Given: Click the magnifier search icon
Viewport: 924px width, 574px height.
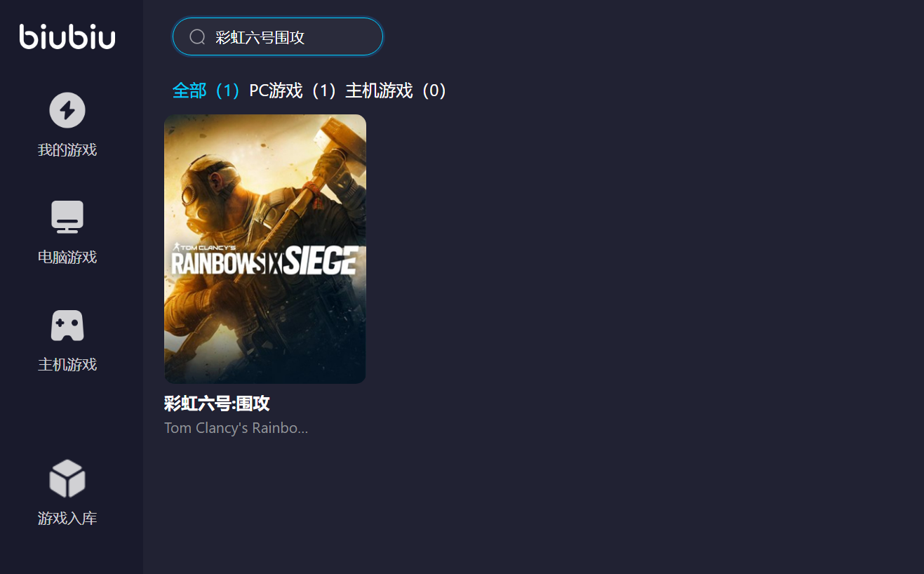Looking at the screenshot, I should point(197,37).
